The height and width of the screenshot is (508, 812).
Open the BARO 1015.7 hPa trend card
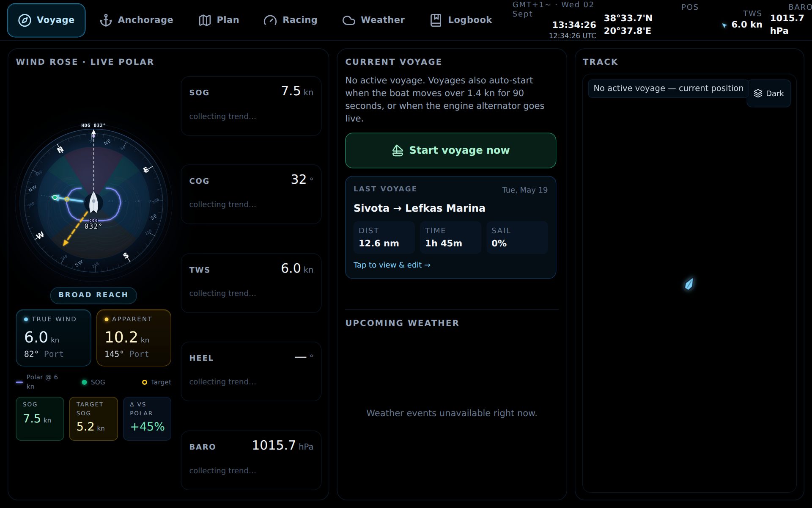point(251,460)
